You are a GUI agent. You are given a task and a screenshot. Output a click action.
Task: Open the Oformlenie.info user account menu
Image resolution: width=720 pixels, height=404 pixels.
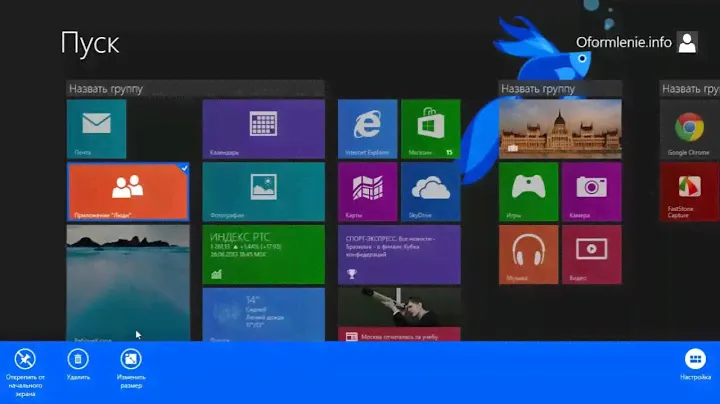(636, 42)
